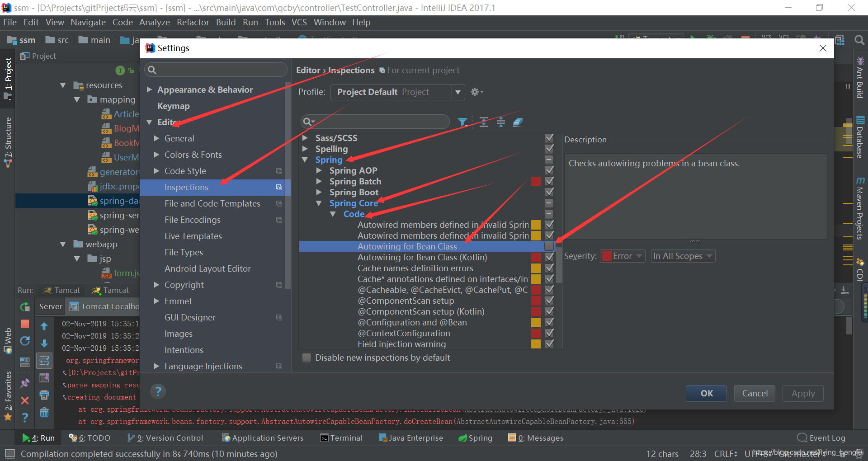Open the Refactor menu
Image resolution: width=868 pixels, height=461 pixels.
(x=193, y=22)
